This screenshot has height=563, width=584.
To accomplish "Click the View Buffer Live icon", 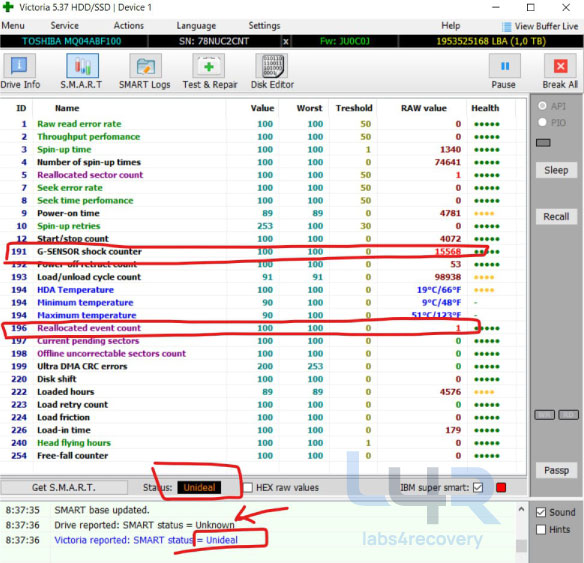I will pyautogui.click(x=507, y=27).
